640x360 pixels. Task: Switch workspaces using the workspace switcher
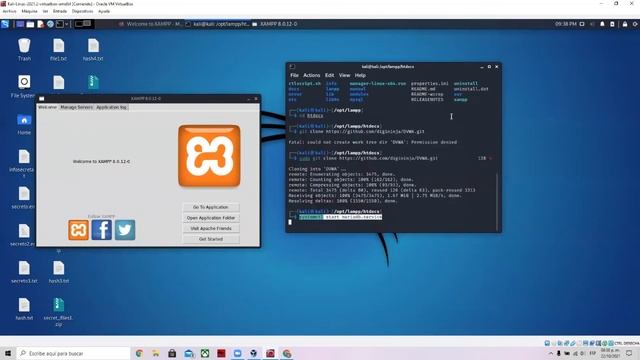tap(83, 24)
